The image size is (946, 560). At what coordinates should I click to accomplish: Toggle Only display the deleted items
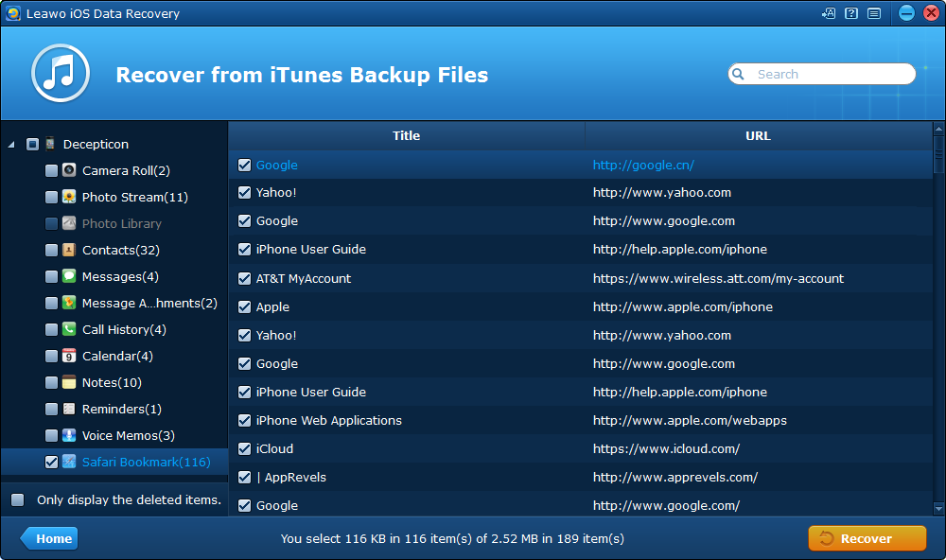pos(18,499)
